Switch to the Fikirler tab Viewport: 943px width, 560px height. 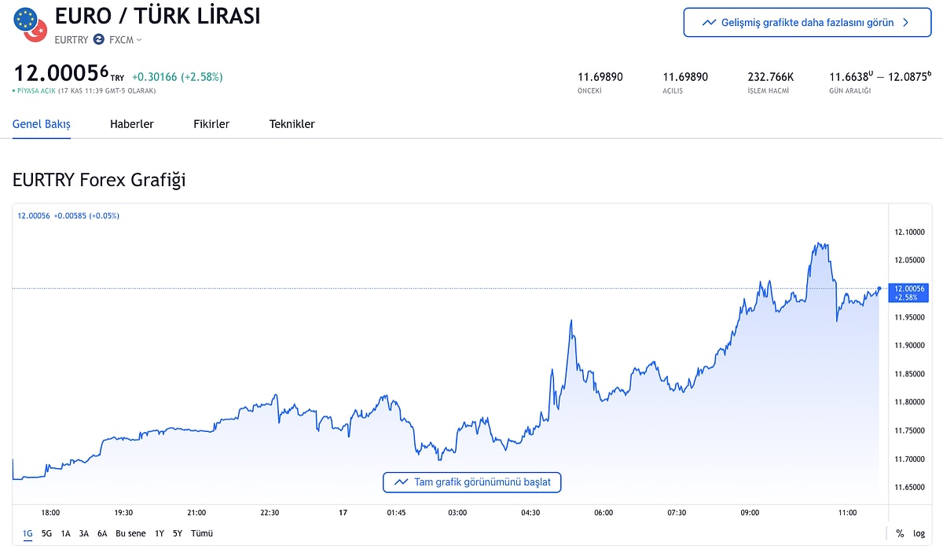point(211,124)
